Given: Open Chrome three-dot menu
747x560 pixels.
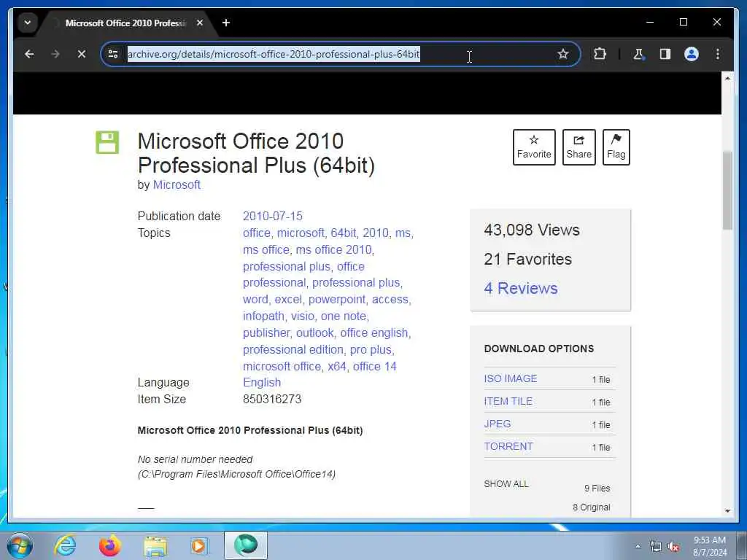Looking at the screenshot, I should (x=718, y=54).
